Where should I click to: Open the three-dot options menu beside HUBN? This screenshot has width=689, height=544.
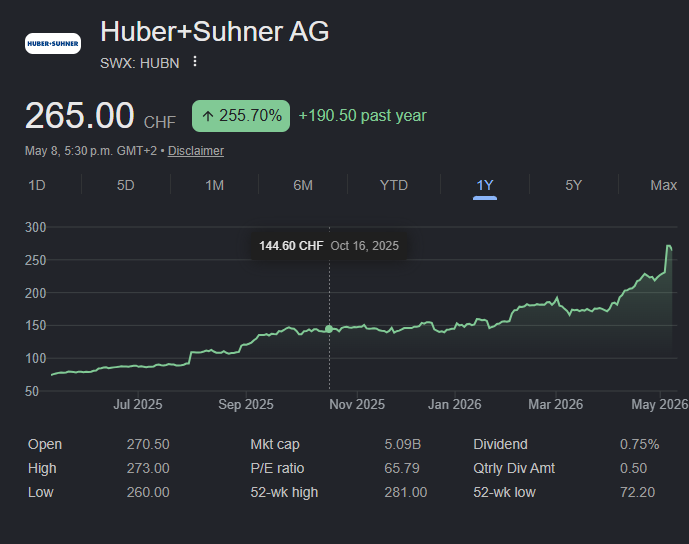tap(195, 62)
